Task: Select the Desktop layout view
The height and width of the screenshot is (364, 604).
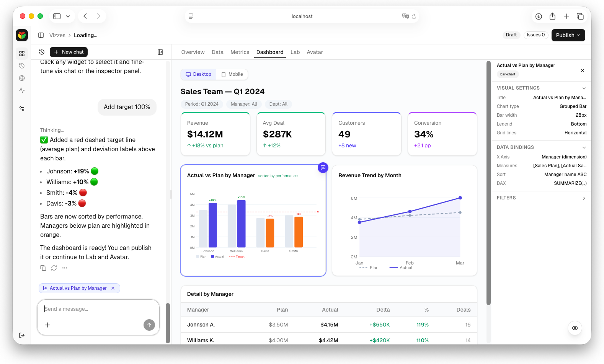Action: (198, 74)
